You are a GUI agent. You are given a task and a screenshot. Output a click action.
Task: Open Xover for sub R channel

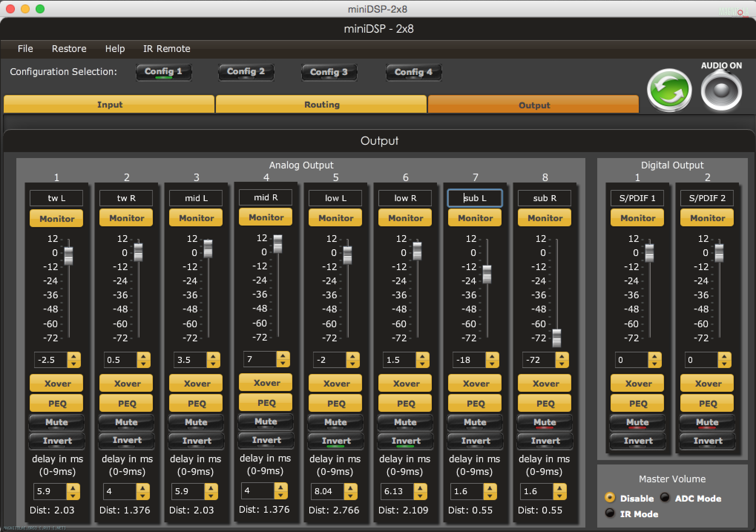pyautogui.click(x=545, y=383)
